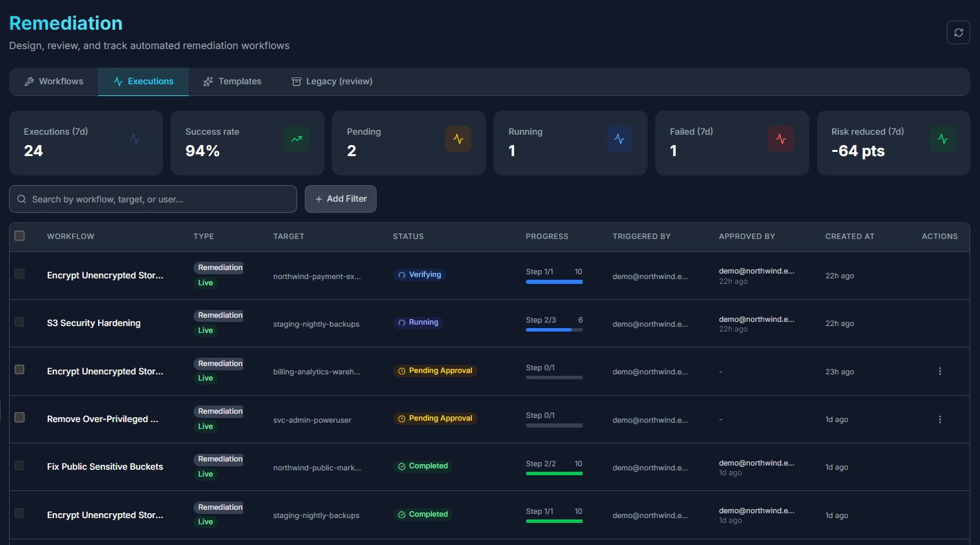980x545 pixels.
Task: Click the Triggered By column header
Action: 641,236
